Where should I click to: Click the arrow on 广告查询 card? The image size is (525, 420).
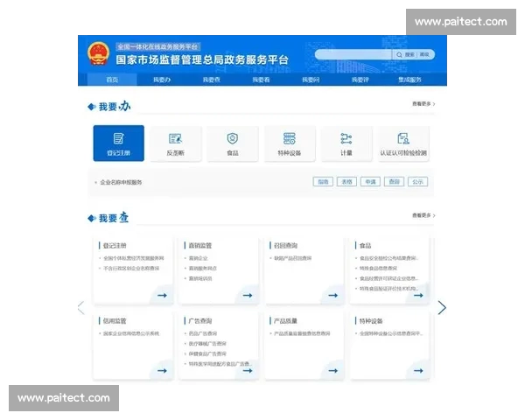(248, 371)
